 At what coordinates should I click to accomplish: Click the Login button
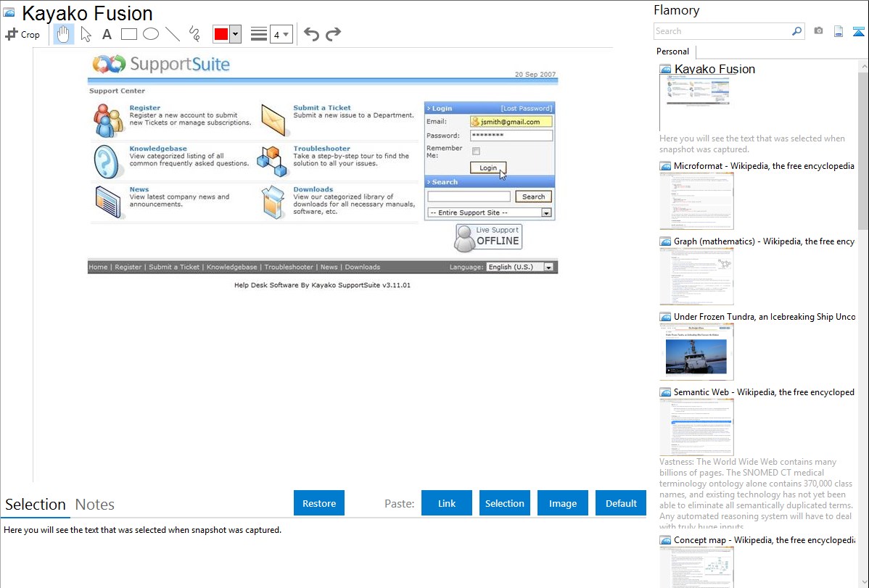[x=488, y=168]
